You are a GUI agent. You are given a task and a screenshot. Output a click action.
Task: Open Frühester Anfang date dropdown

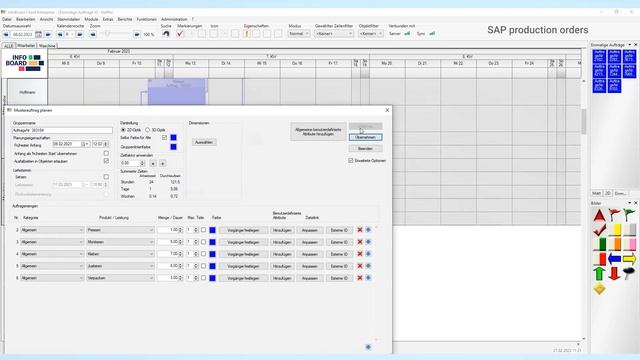(86, 144)
